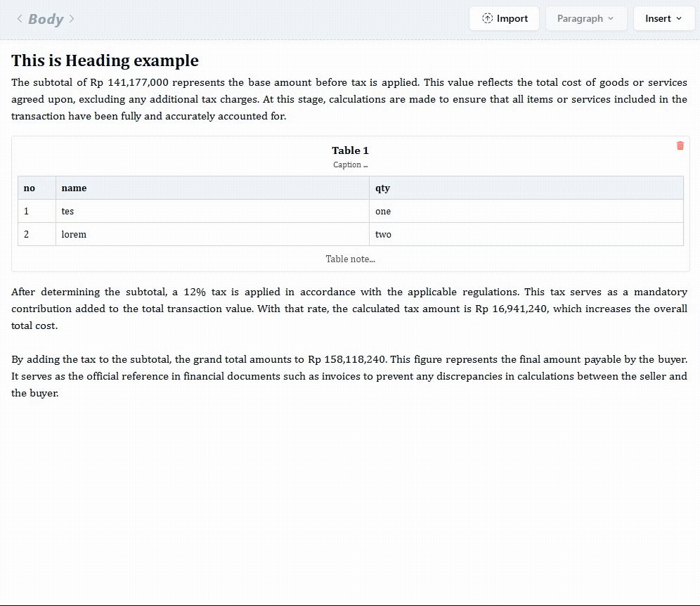
Task: Place cursor in 'This is Heading example'
Action: coord(105,61)
